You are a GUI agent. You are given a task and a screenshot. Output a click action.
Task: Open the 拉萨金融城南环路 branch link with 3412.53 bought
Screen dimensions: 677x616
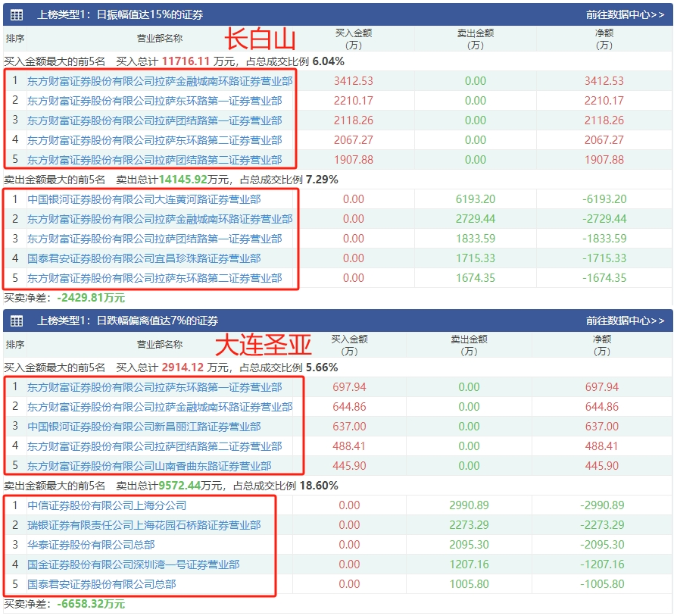tap(160, 81)
